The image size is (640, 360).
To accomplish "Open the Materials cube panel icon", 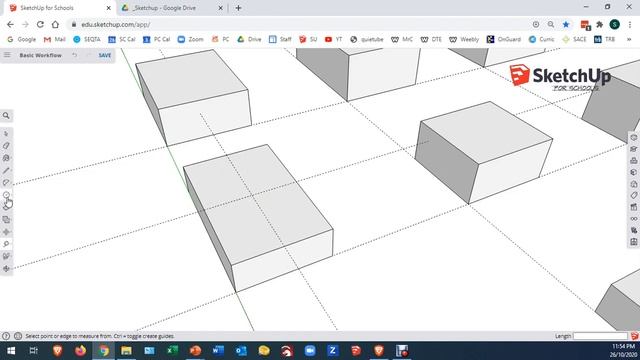I will click(x=633, y=172).
